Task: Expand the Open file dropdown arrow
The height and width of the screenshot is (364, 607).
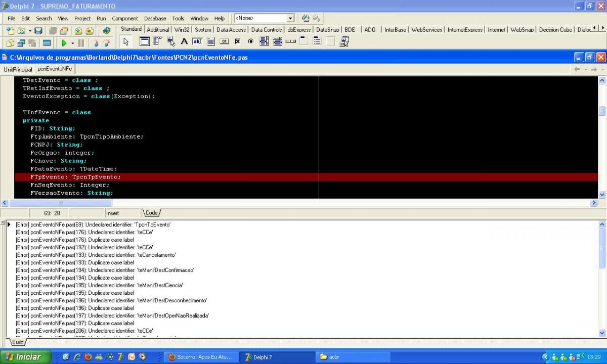Action: [x=29, y=30]
